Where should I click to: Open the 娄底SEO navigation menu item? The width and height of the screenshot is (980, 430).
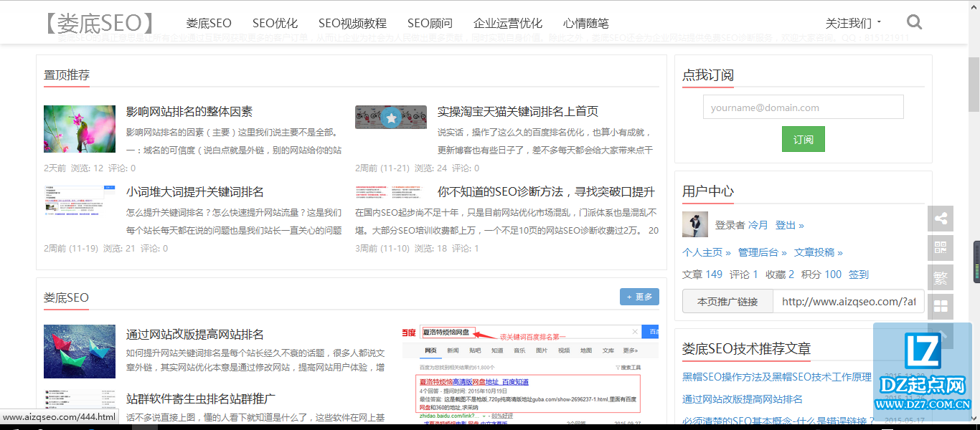tap(209, 24)
